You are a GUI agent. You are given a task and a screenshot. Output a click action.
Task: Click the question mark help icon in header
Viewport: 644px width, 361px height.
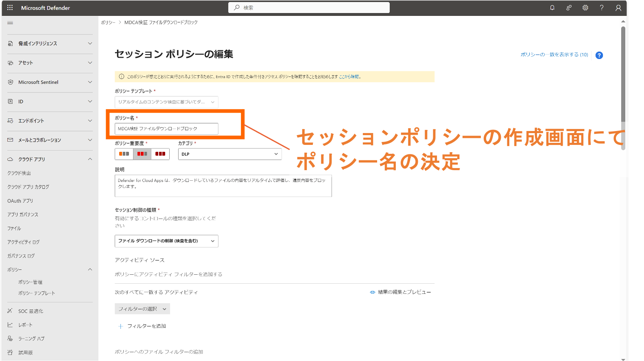click(x=601, y=8)
